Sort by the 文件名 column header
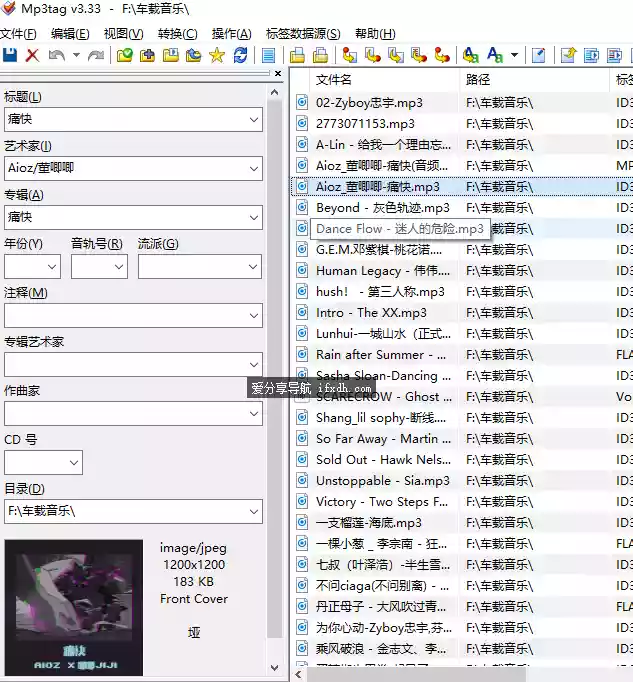Image resolution: width=633 pixels, height=682 pixels. [x=385, y=80]
